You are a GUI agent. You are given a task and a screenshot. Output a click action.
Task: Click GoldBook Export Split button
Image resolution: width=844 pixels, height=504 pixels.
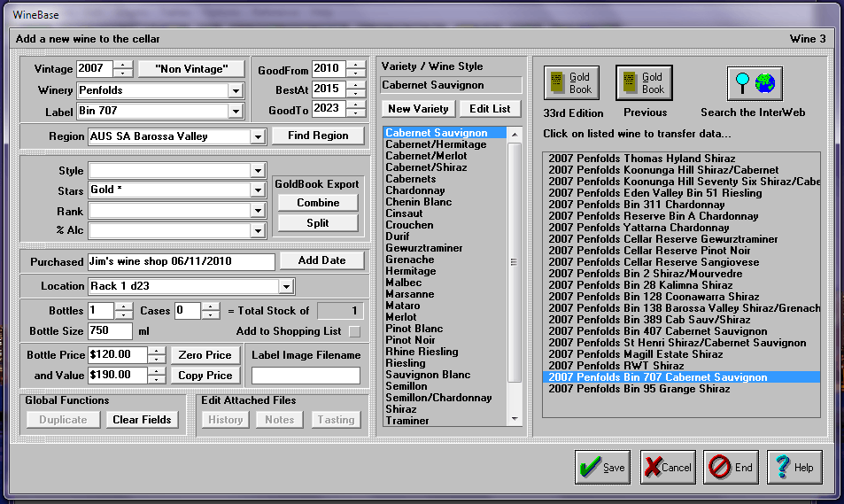click(x=318, y=223)
